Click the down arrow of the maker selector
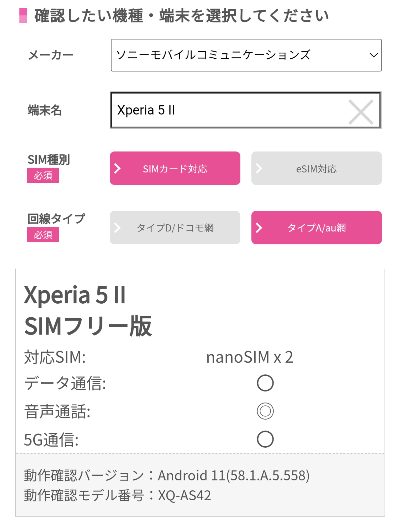The image size is (400, 532). coord(373,55)
